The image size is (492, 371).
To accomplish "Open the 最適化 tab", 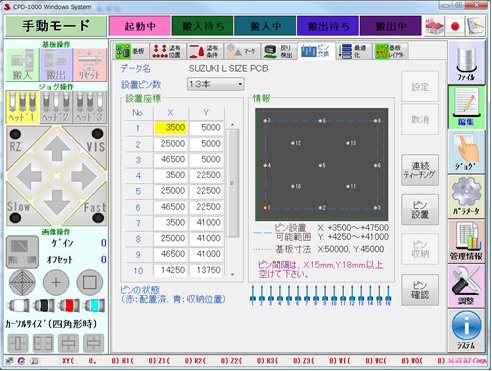I will (353, 51).
